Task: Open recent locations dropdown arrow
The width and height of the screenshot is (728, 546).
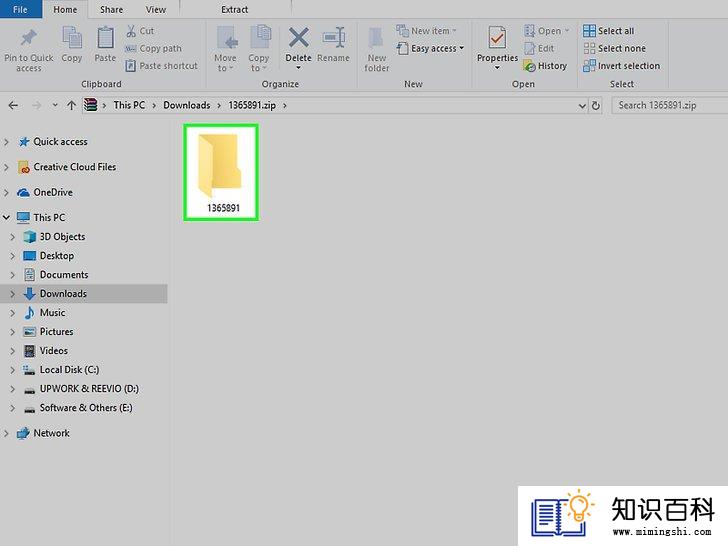Action: pyautogui.click(x=55, y=105)
